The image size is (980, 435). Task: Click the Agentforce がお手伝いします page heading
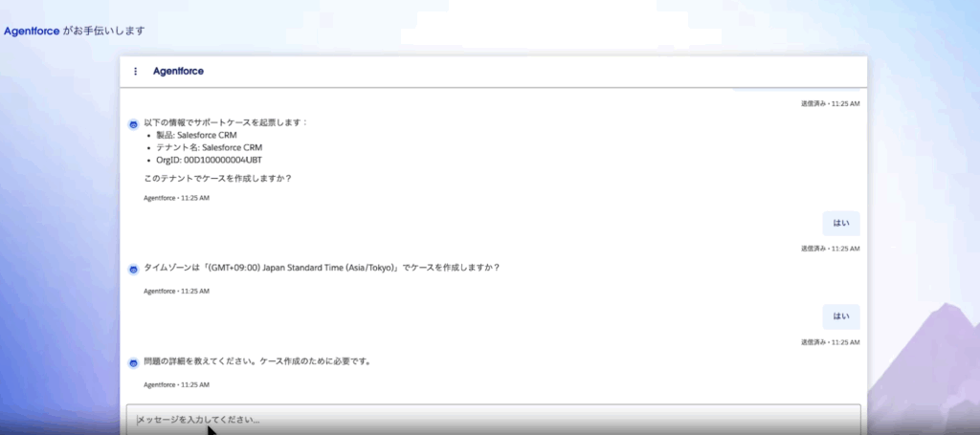coord(75,31)
